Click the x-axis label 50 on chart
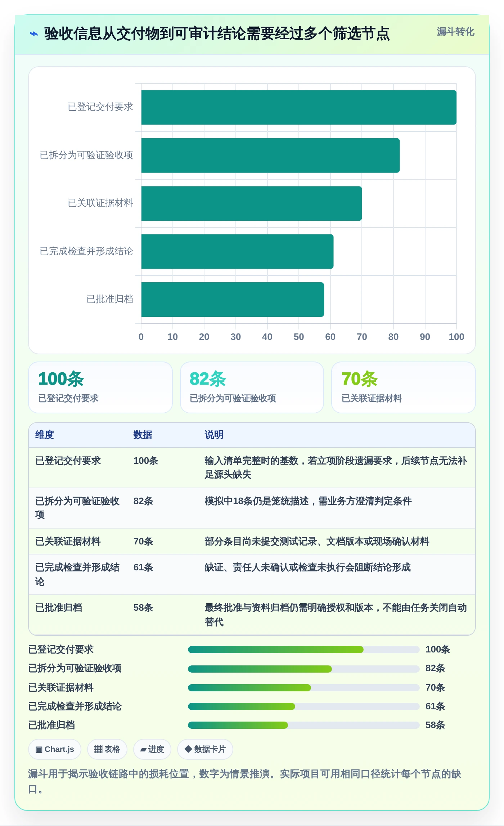Screen dimensions: 504x826 pos(299,337)
